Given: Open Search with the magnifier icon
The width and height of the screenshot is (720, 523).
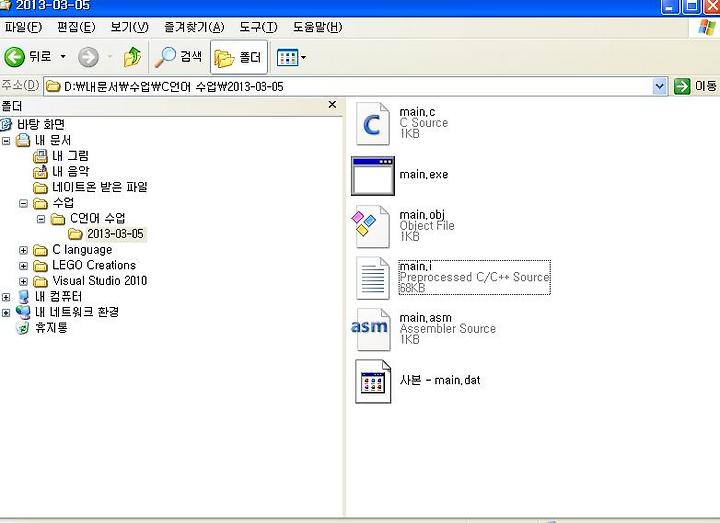Looking at the screenshot, I should click(178, 57).
